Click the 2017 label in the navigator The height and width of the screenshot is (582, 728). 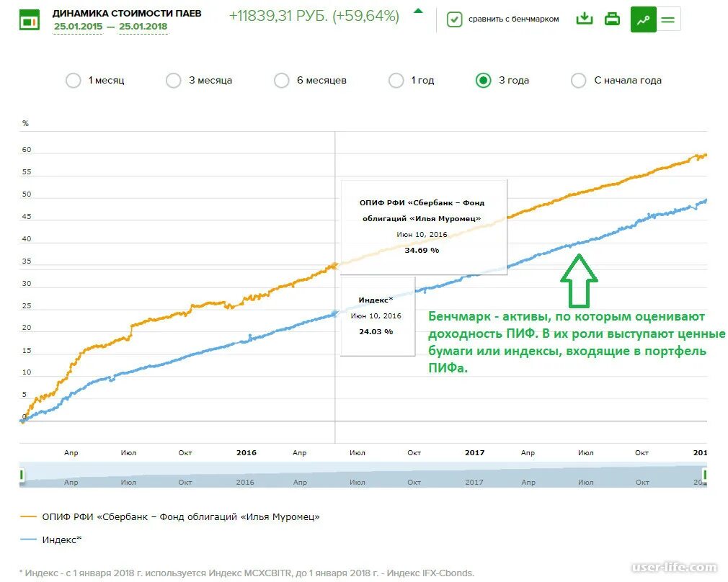[474, 482]
